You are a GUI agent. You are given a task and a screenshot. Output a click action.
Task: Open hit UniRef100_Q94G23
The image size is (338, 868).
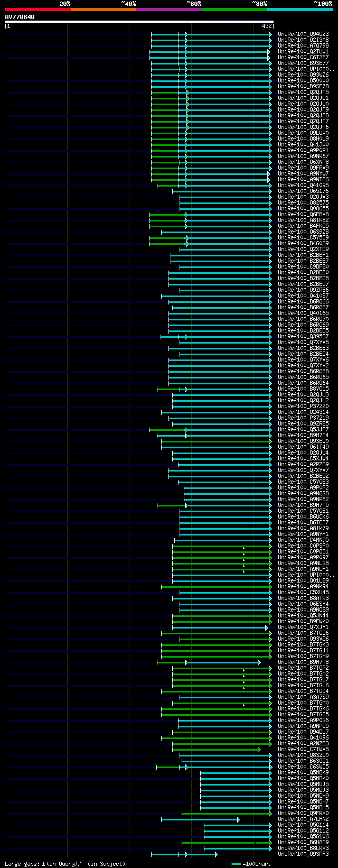[x=303, y=34]
